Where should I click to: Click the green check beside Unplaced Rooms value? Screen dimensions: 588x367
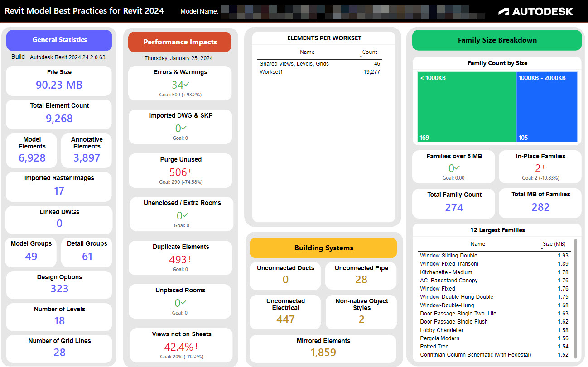point(184,303)
